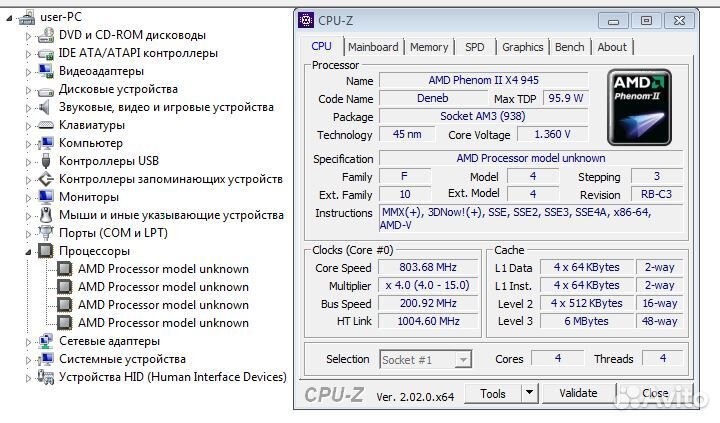720x423 pixels.
Task: Open the SPD tab
Action: click(474, 47)
